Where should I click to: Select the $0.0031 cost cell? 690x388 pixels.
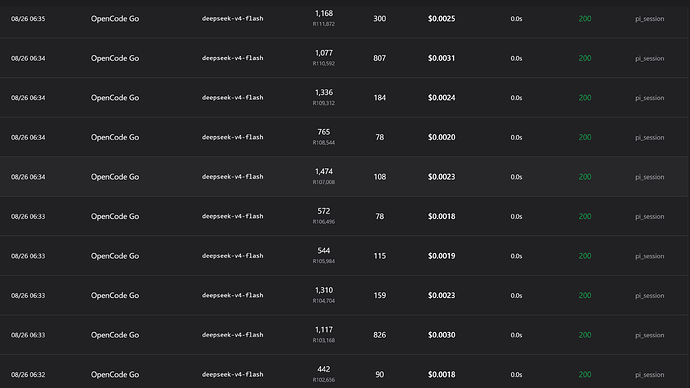[x=441, y=58]
